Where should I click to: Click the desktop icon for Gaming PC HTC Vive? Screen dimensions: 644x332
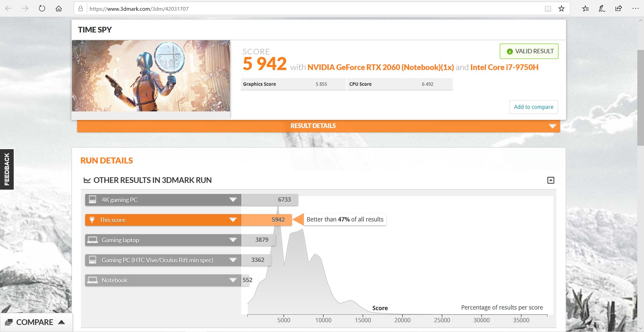point(93,260)
